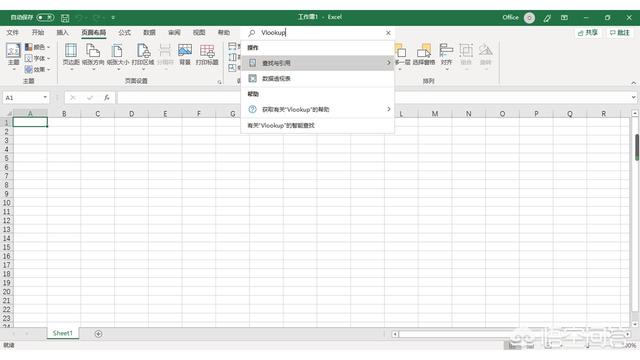Open the Page Setup dialog launcher
640x360 pixels.
coord(220,82)
